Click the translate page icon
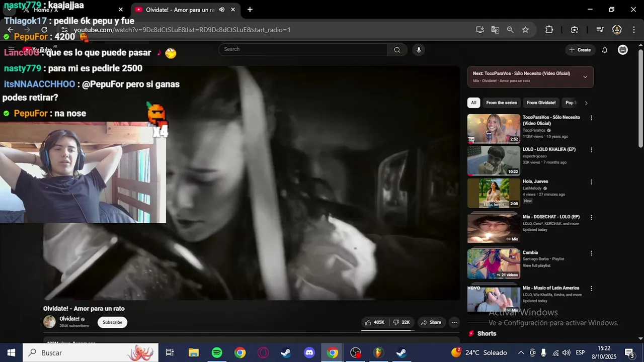Viewport: 644px width, 362px height. 495,30
